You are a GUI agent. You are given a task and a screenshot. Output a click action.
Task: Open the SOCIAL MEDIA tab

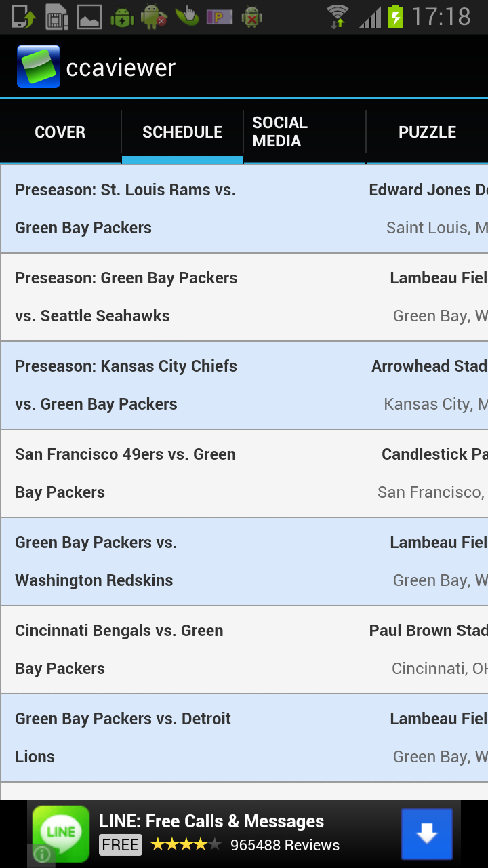coord(303,132)
